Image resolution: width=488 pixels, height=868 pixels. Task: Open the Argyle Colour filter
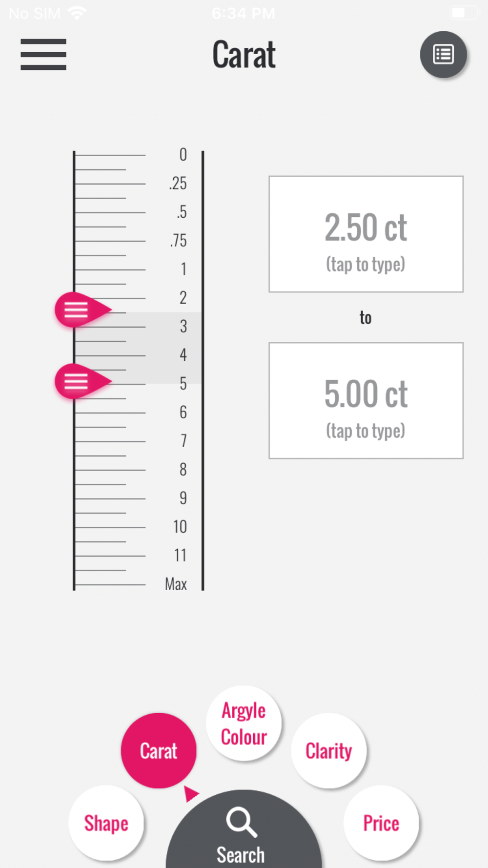[244, 723]
